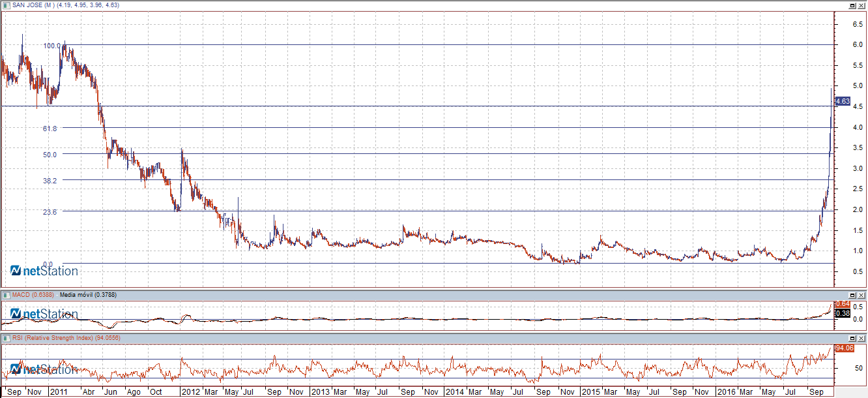Click the 38.2 Fibonacci level label
The width and height of the screenshot is (868, 398).
(50, 181)
